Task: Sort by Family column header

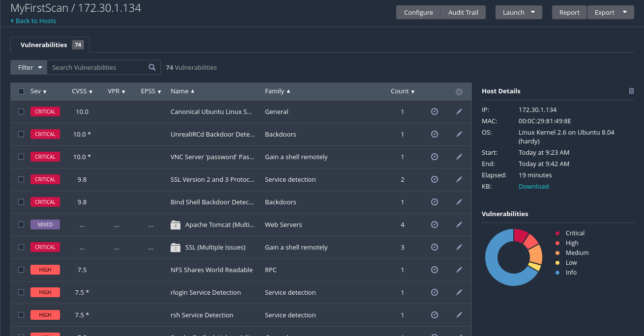Action: (x=277, y=91)
